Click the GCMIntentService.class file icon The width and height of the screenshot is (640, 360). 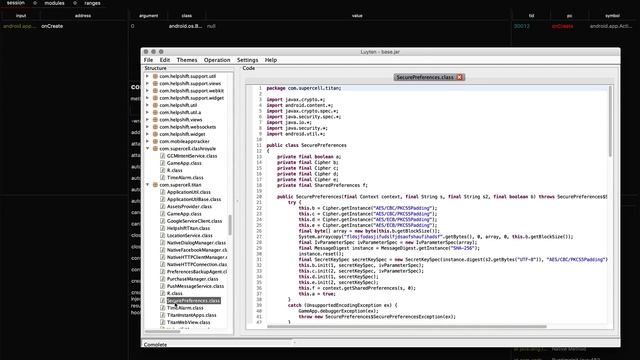[x=162, y=156]
